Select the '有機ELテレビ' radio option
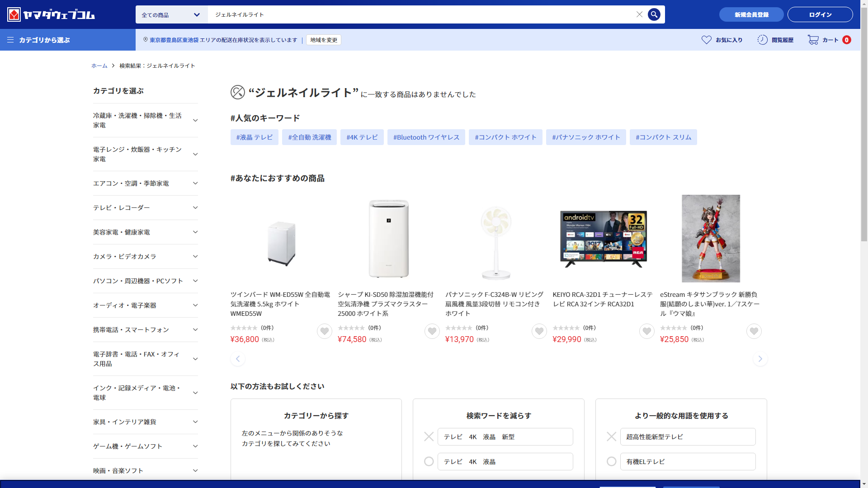Image resolution: width=868 pixels, height=488 pixels. [611, 461]
